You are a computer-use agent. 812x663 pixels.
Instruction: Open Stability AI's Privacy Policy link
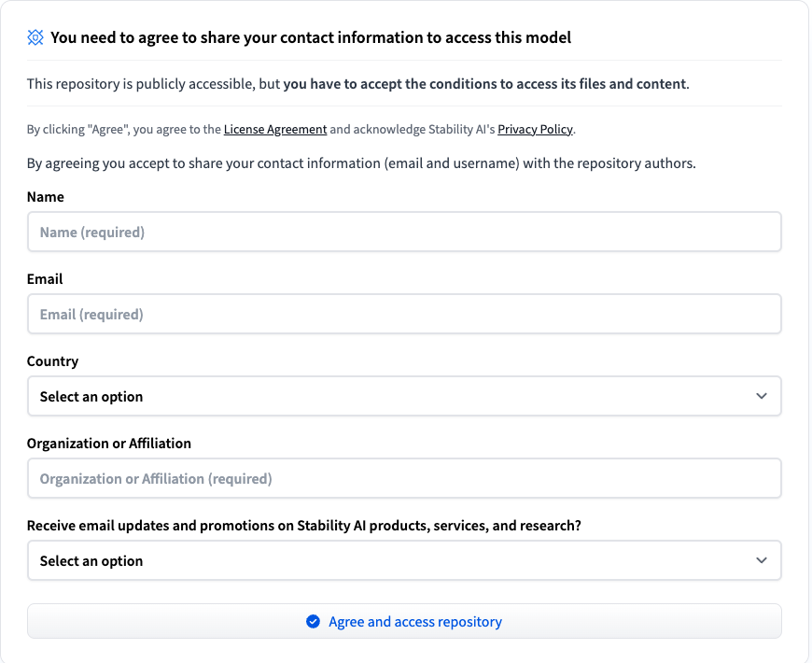coord(535,130)
